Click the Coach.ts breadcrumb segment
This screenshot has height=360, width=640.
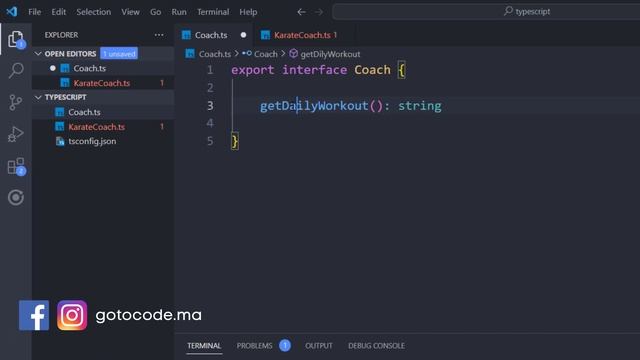(x=215, y=54)
